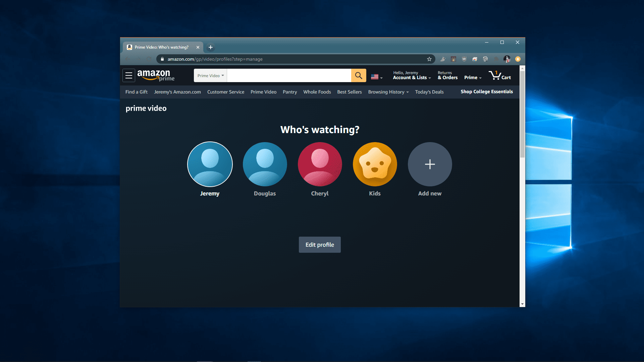
Task: Click the prime video heading link
Action: [x=146, y=108]
